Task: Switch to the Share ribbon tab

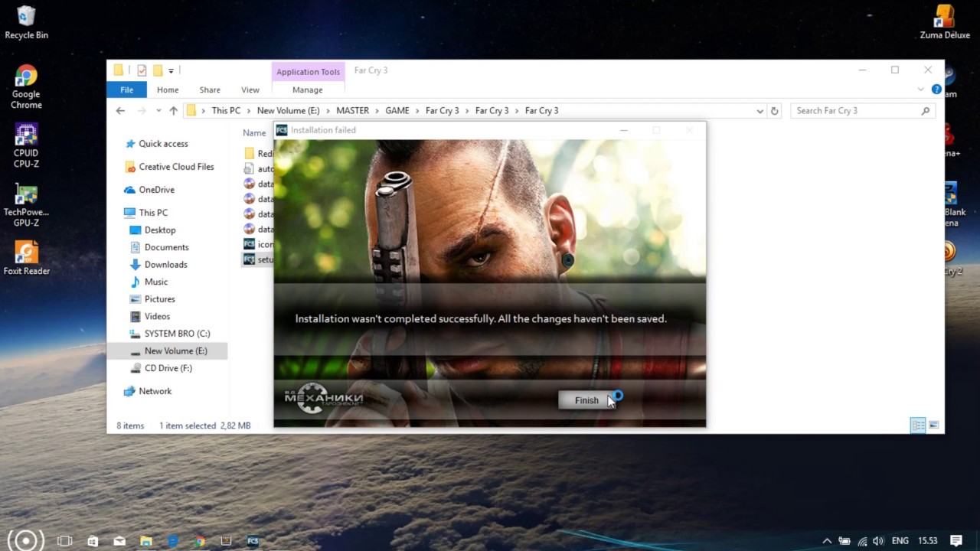Action: click(210, 90)
